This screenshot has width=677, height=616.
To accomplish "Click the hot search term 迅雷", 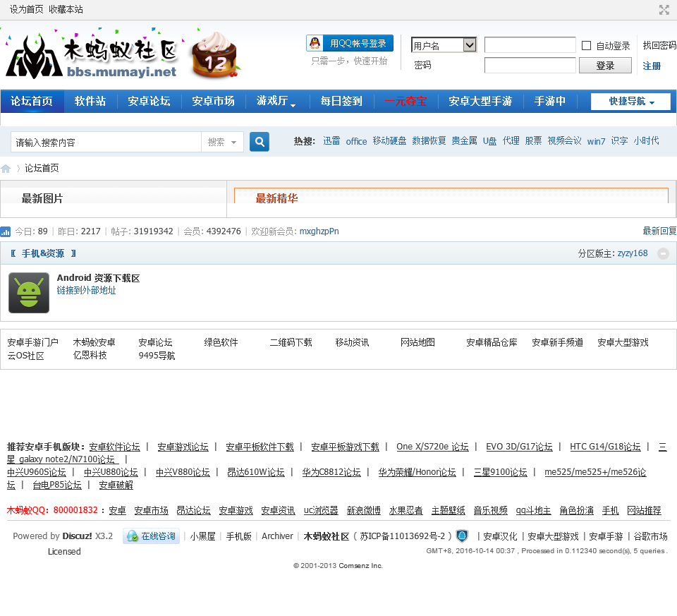I will coord(331,141).
